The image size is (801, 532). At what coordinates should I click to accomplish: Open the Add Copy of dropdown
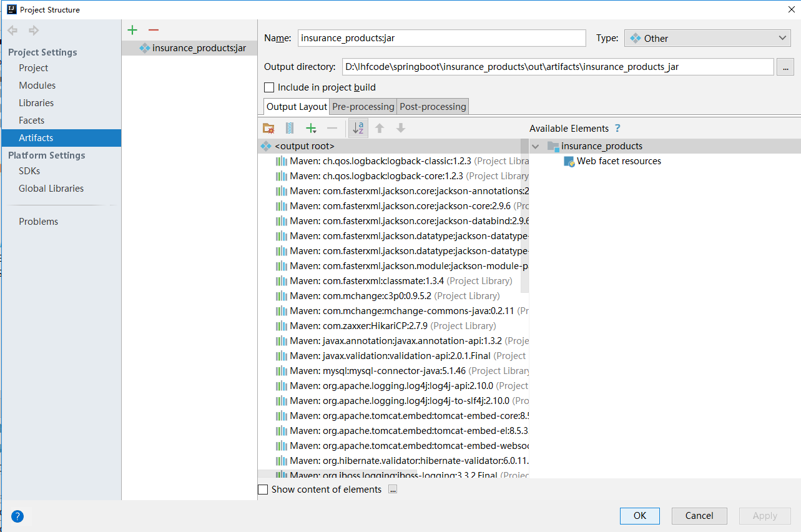click(x=311, y=128)
